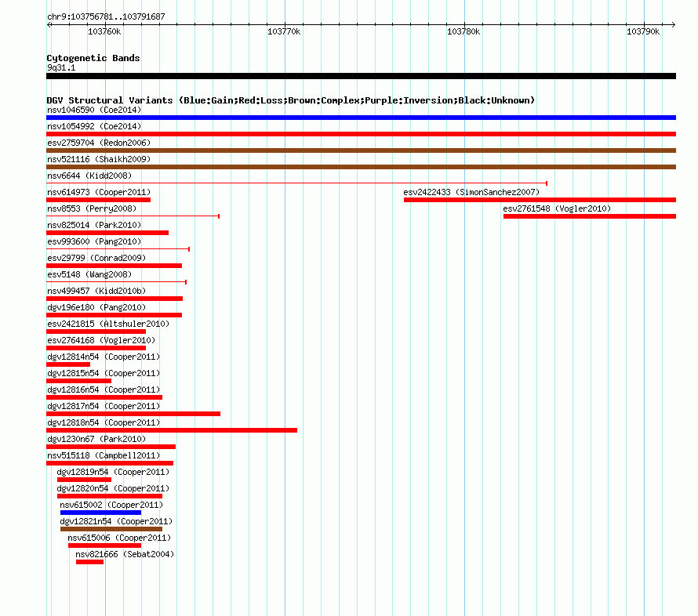Screen dimensions: 698x616
Task: Click the 103780k ruler marker
Action: tap(464, 31)
